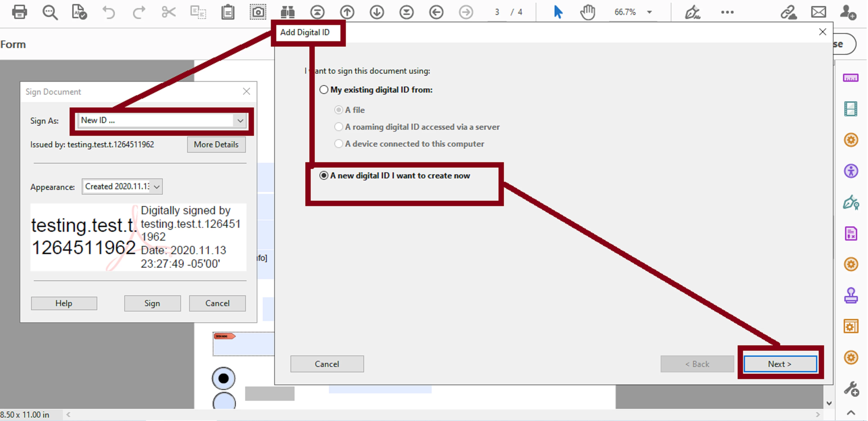Viewport: 868px width, 421px height.
Task: Click the three-dots more tools menu
Action: pos(727,12)
